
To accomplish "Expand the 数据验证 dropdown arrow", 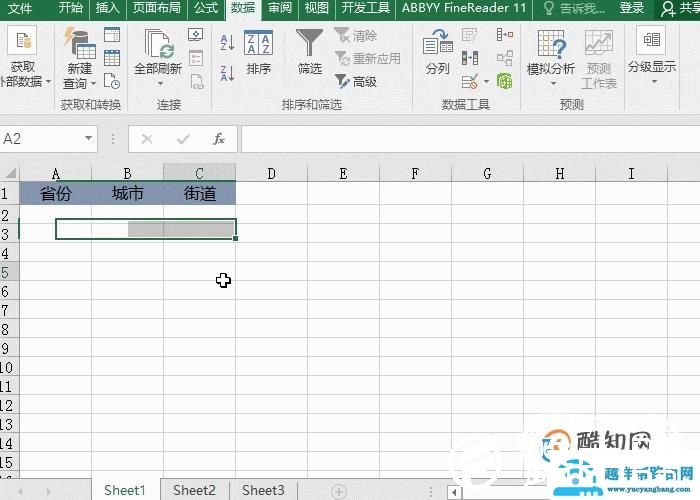I will click(x=486, y=82).
